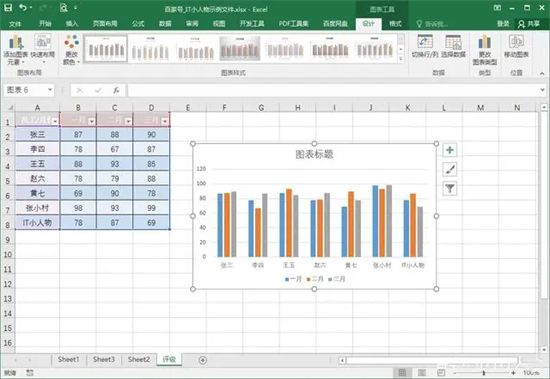The image size is (550, 379).
Task: Click the Chart Filters funnel button beside the chart
Action: [450, 189]
